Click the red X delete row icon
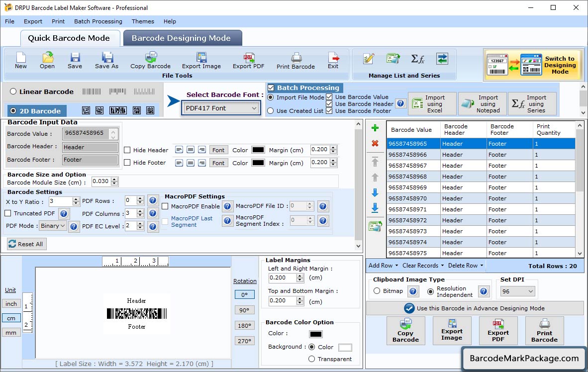 click(x=375, y=143)
